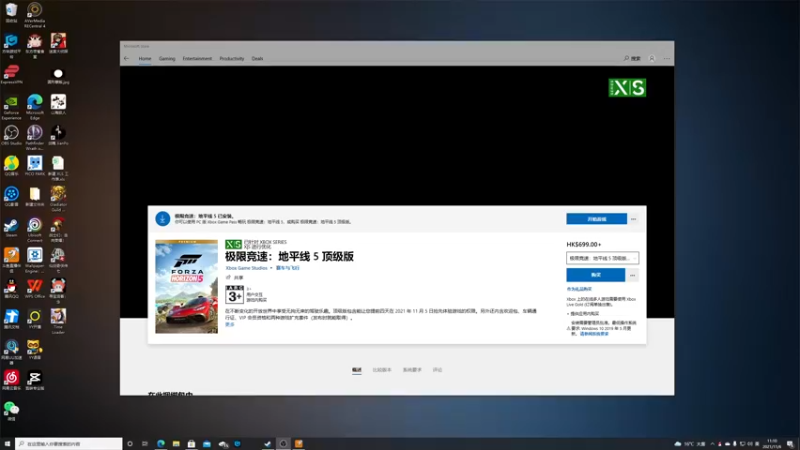Image resolution: width=800 pixels, height=450 pixels.
Task: Open Tencent QQ penguin desktop icon
Action: [11, 289]
